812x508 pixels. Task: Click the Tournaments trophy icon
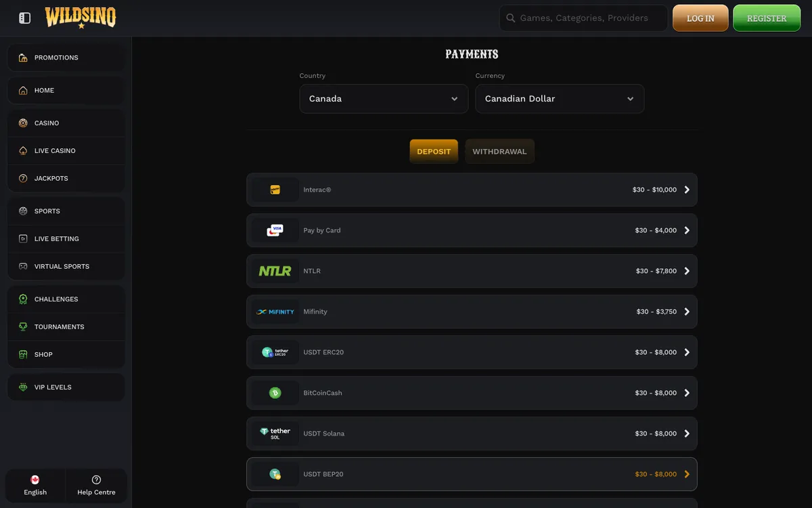click(23, 326)
